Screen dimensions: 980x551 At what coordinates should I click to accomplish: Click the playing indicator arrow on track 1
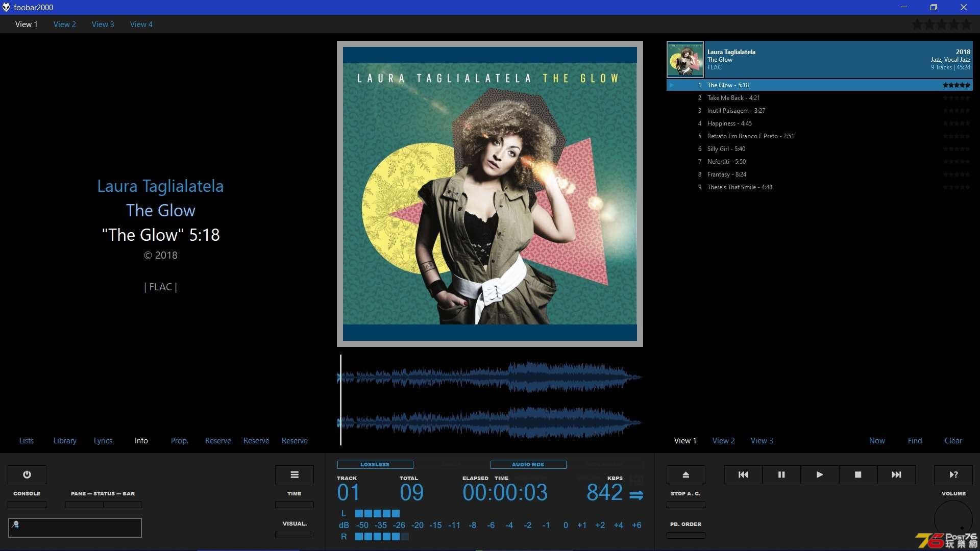[x=672, y=85]
